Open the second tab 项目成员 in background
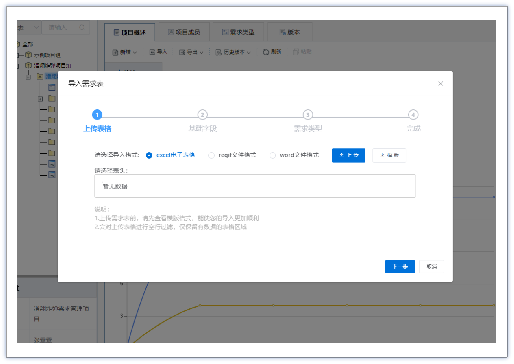514x364 pixels. click(x=184, y=32)
